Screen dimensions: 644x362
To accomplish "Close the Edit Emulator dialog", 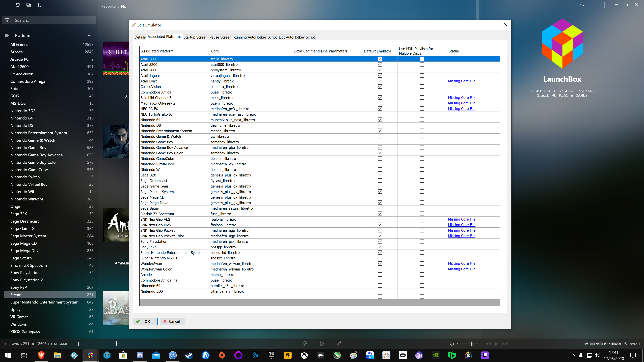I will pyautogui.click(x=506, y=25).
